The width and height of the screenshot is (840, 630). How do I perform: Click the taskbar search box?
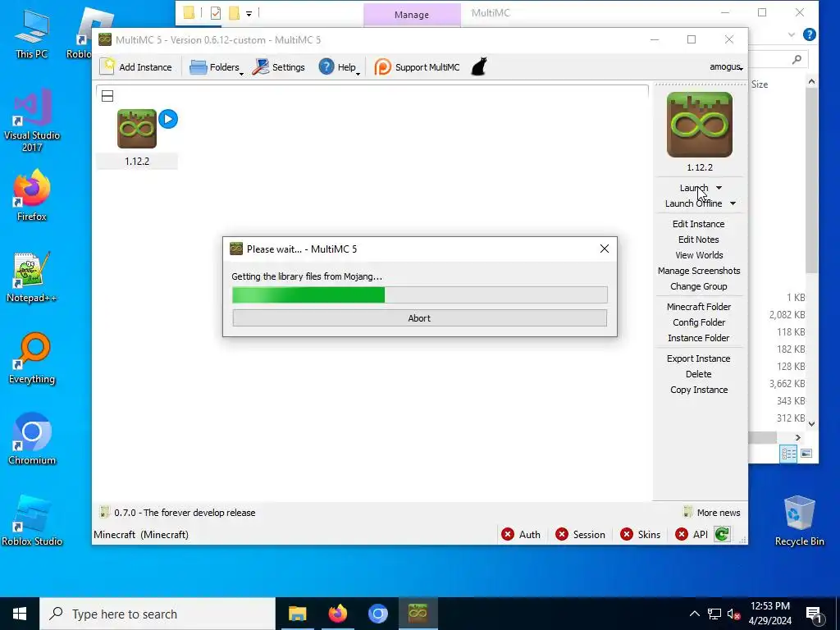tap(157, 614)
